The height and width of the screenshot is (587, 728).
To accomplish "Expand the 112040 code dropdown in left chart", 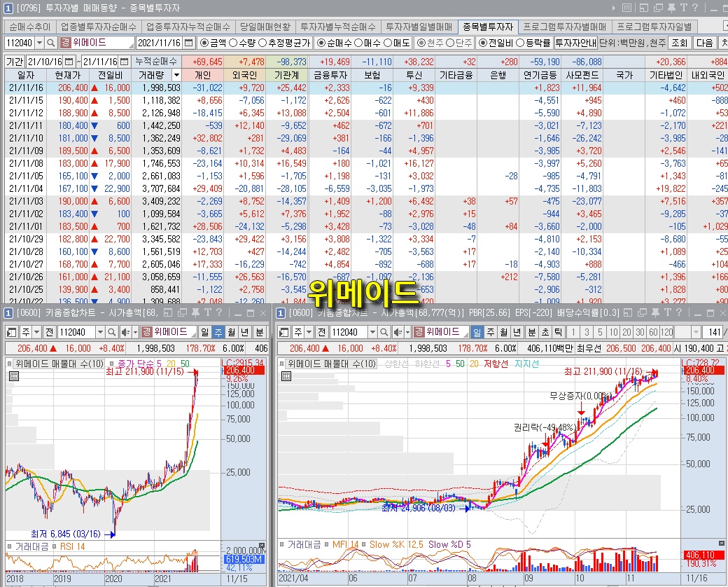I will click(x=100, y=332).
